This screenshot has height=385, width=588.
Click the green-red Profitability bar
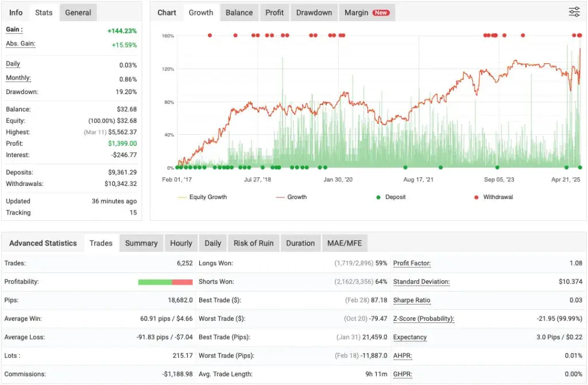[165, 282]
